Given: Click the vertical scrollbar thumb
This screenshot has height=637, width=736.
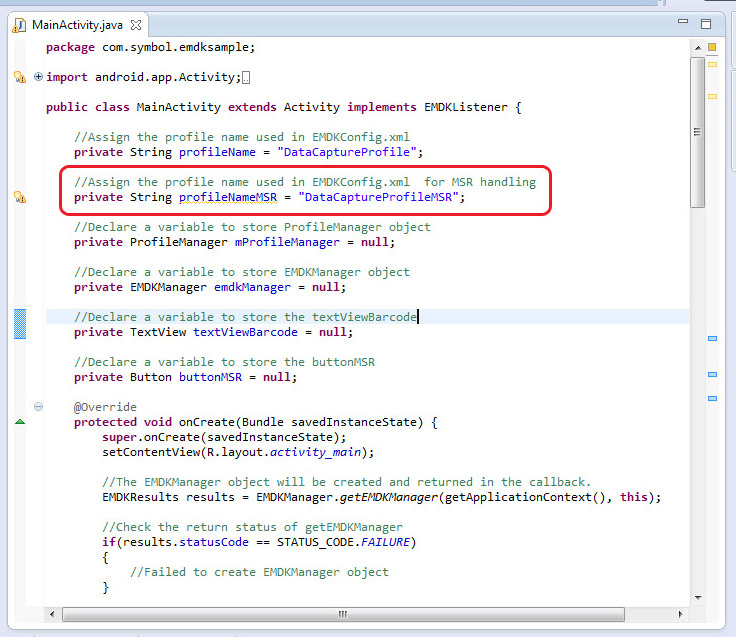Looking at the screenshot, I should click(x=697, y=130).
